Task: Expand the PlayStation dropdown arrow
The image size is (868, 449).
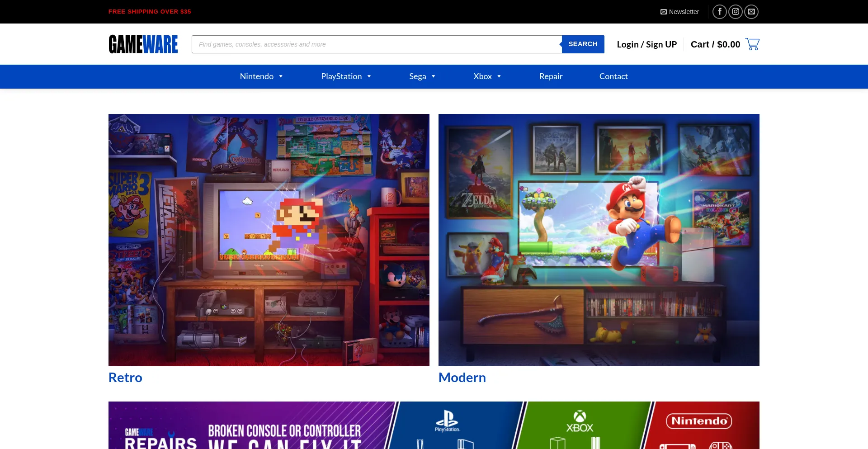Action: 369,76
